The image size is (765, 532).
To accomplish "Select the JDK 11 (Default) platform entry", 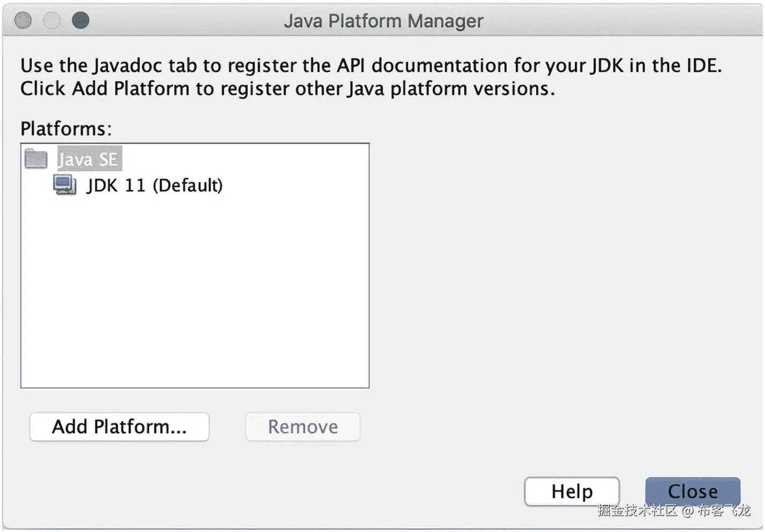I will [155, 186].
